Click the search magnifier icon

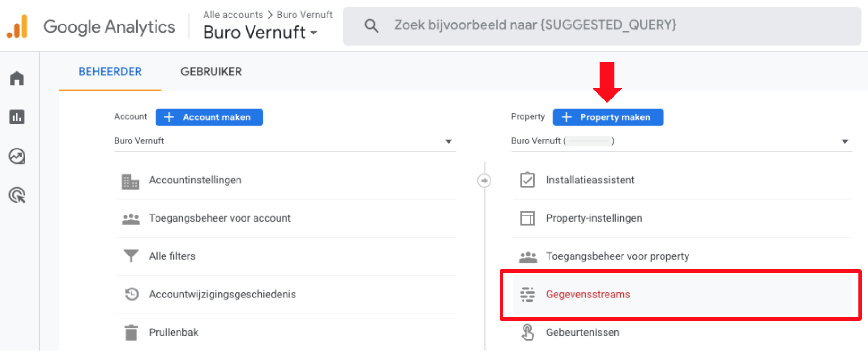(x=371, y=25)
